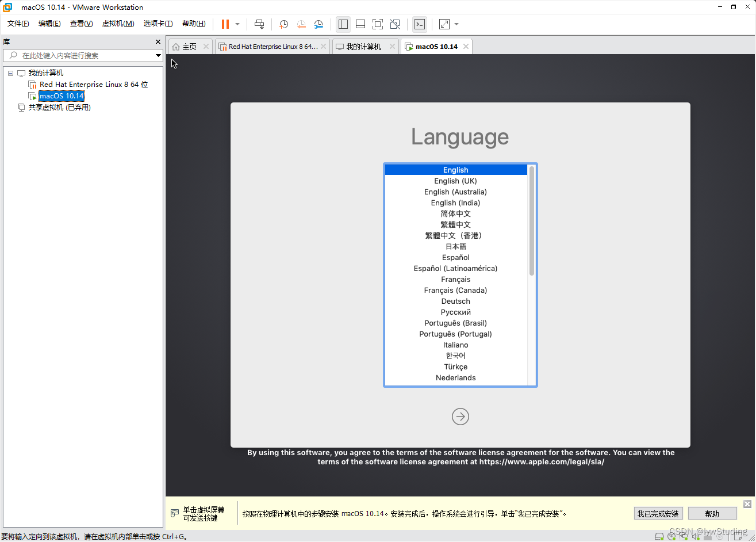
Task: Click the 帮助 button in install bar
Action: 712,514
